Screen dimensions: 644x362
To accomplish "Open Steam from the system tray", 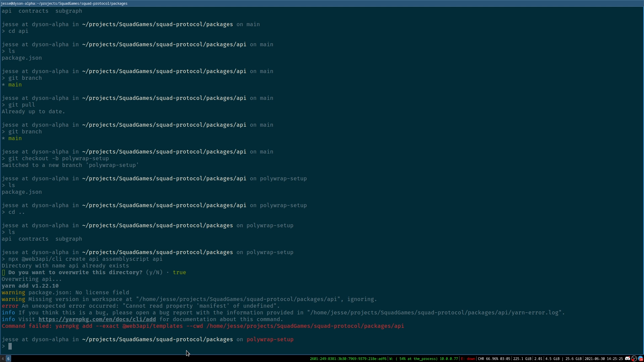I will point(640,359).
